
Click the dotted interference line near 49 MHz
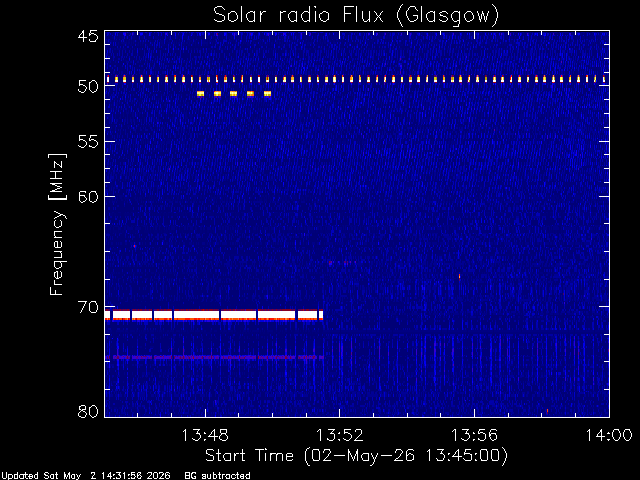click(357, 79)
